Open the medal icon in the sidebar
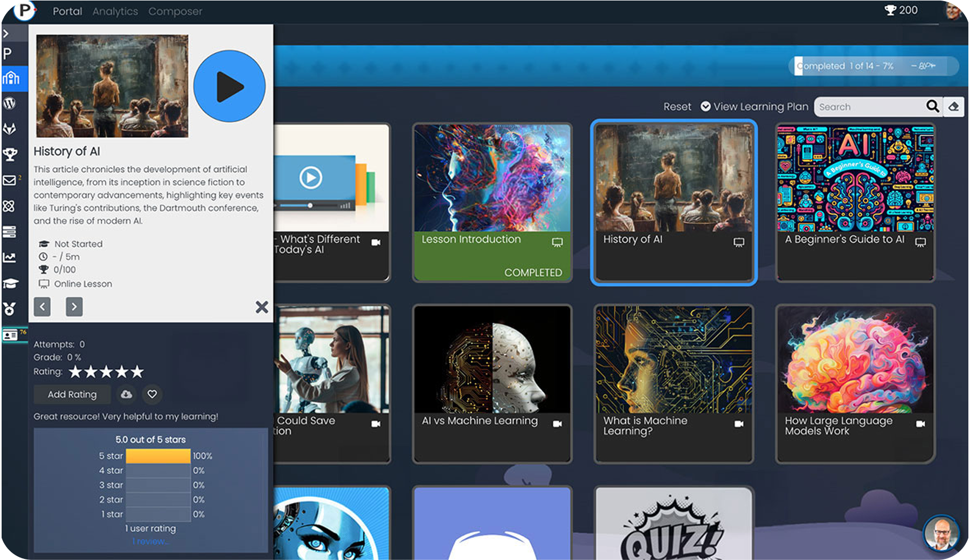 (x=10, y=309)
